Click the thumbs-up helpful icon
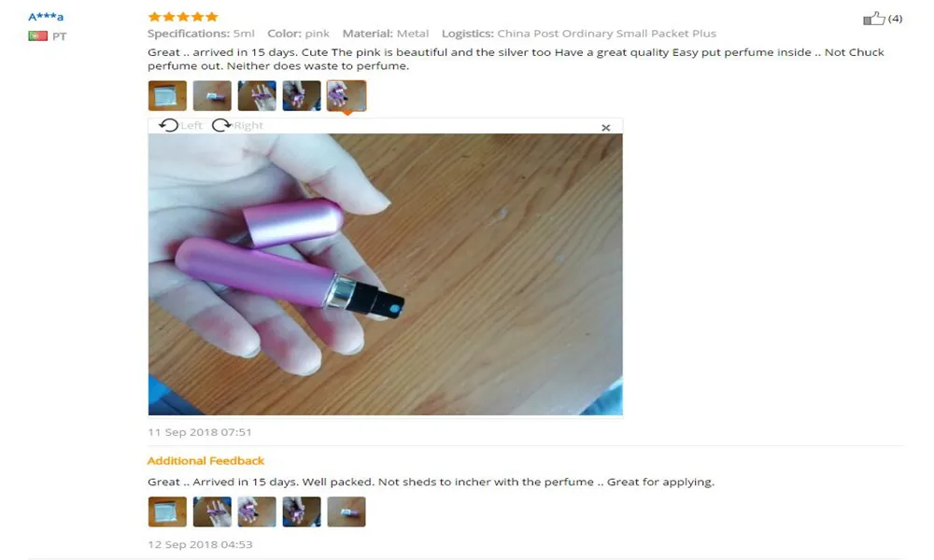 click(874, 19)
